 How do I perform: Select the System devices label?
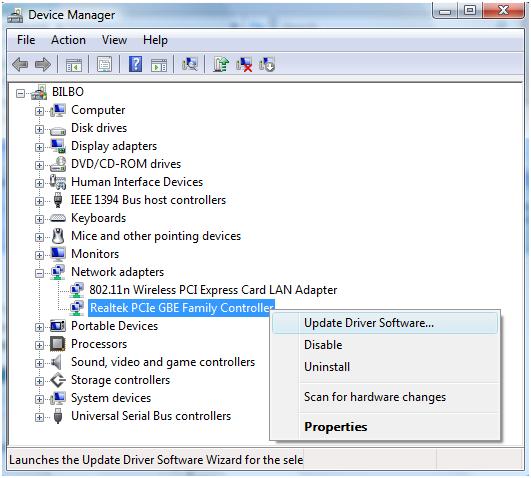(x=111, y=398)
